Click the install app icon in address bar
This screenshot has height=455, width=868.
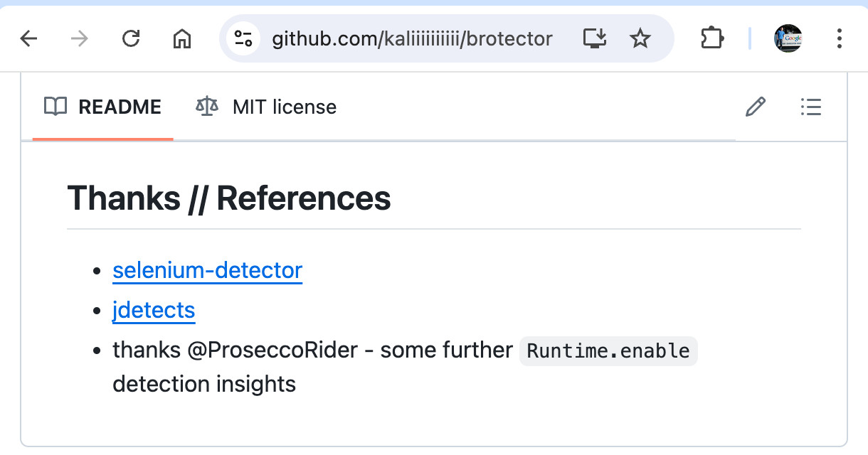click(x=594, y=38)
